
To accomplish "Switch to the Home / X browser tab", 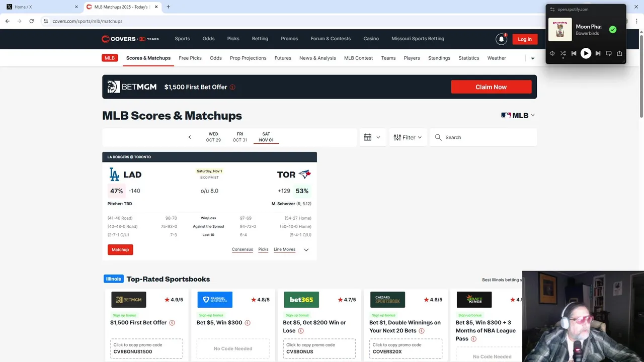I will pyautogui.click(x=42, y=7).
